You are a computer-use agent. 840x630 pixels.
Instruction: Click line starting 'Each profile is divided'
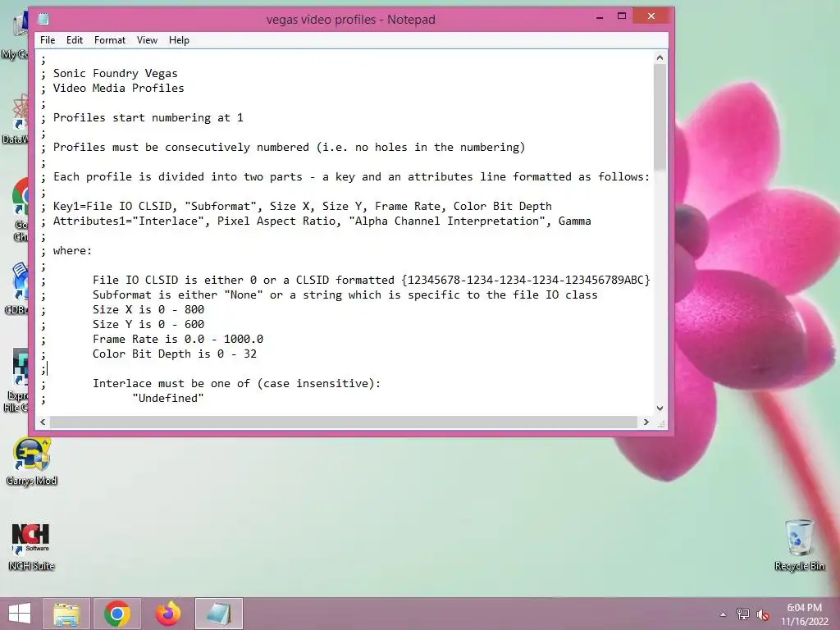tap(351, 177)
